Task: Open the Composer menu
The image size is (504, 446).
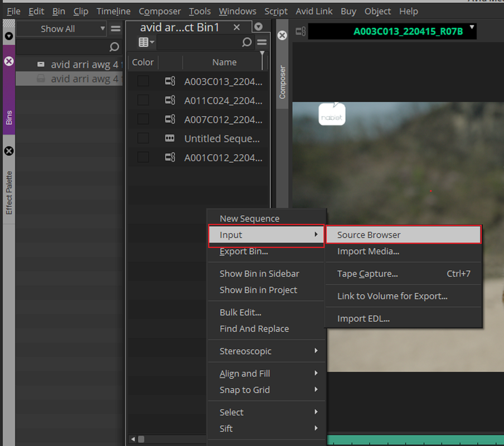Action: click(160, 11)
